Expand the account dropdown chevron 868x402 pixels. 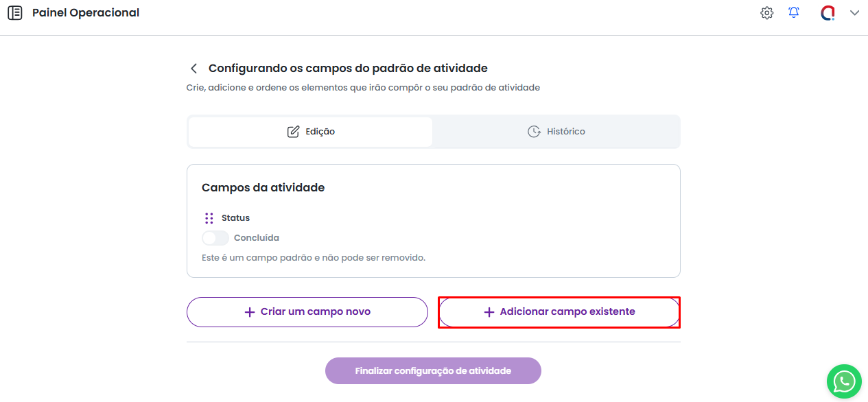tap(854, 13)
